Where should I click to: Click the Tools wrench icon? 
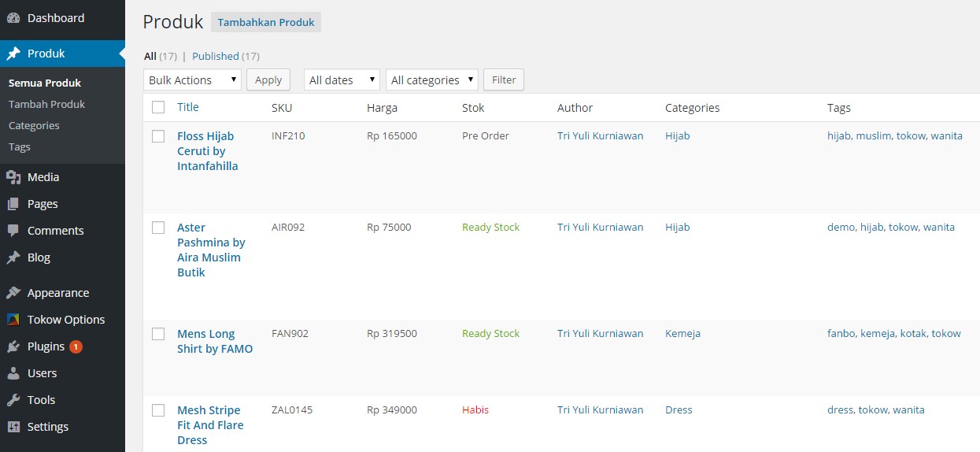[x=13, y=400]
